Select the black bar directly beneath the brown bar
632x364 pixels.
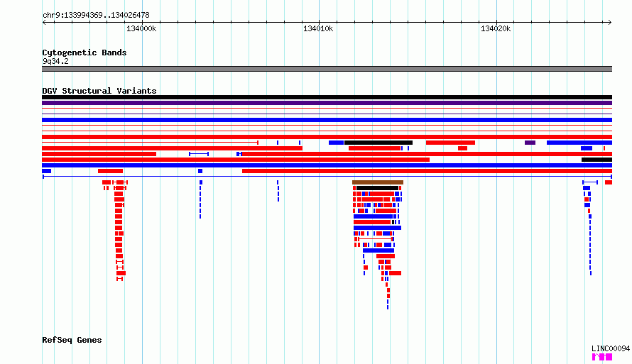point(378,188)
